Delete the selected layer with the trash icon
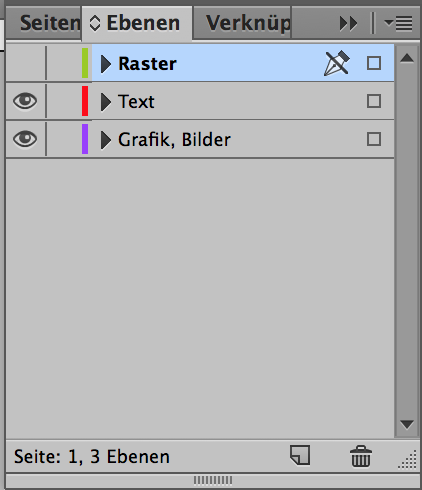 click(x=361, y=456)
